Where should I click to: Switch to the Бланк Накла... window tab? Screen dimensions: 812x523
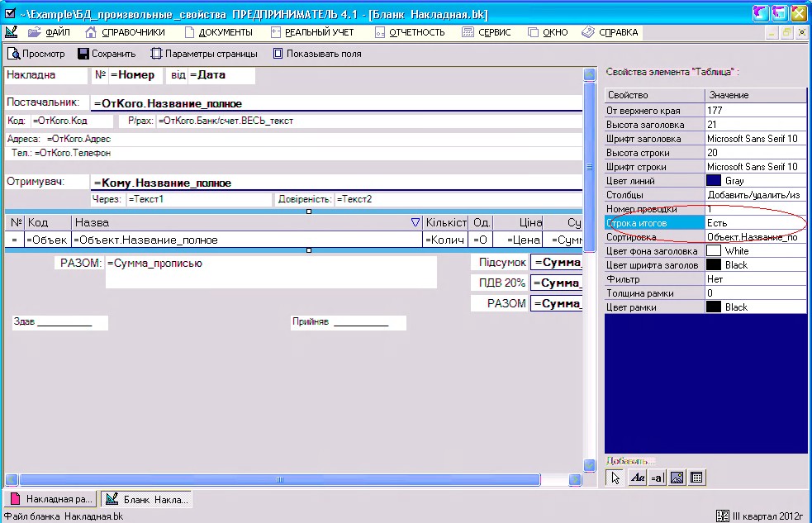[146, 499]
